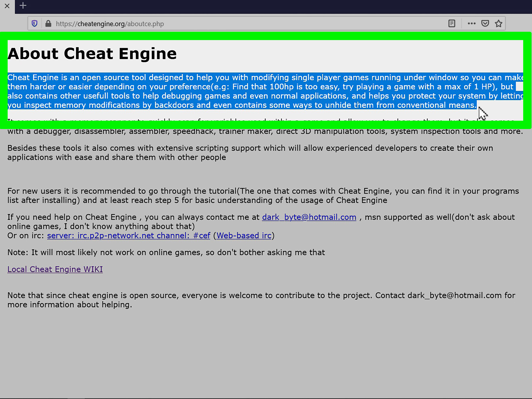Open tracking protection shield icon
Screen dimensions: 532x399
34,24
